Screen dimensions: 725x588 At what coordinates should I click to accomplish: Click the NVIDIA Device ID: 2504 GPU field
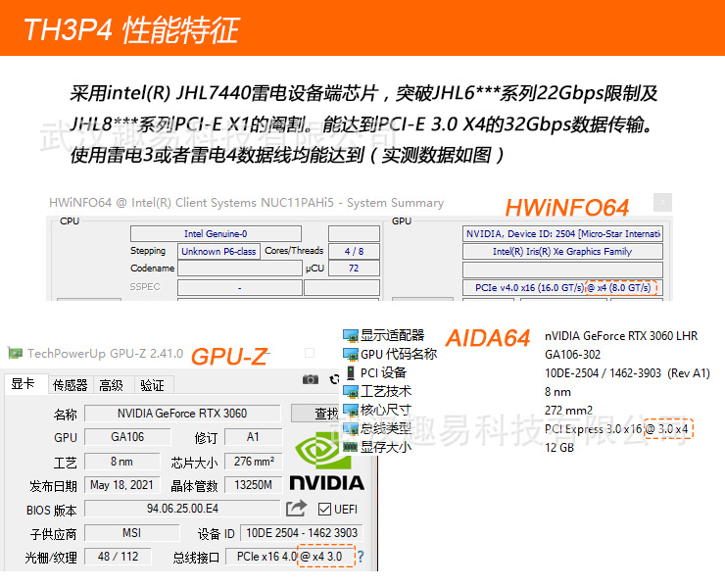[x=562, y=233]
